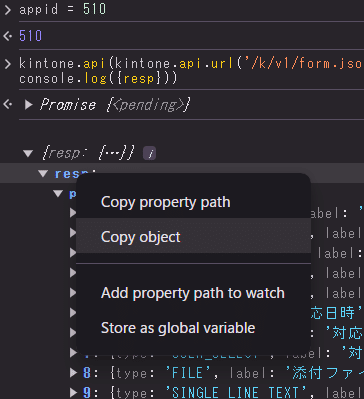Image resolution: width=364 pixels, height=399 pixels.
Task: Expand array item 8 of type FILE
Action: 73,373
